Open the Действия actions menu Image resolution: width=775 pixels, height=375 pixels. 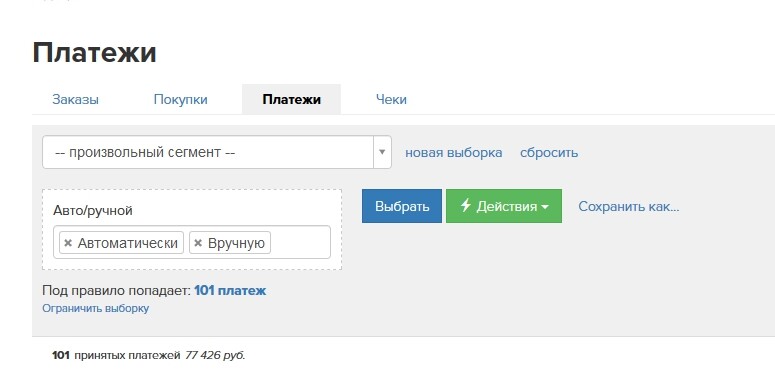(x=504, y=206)
